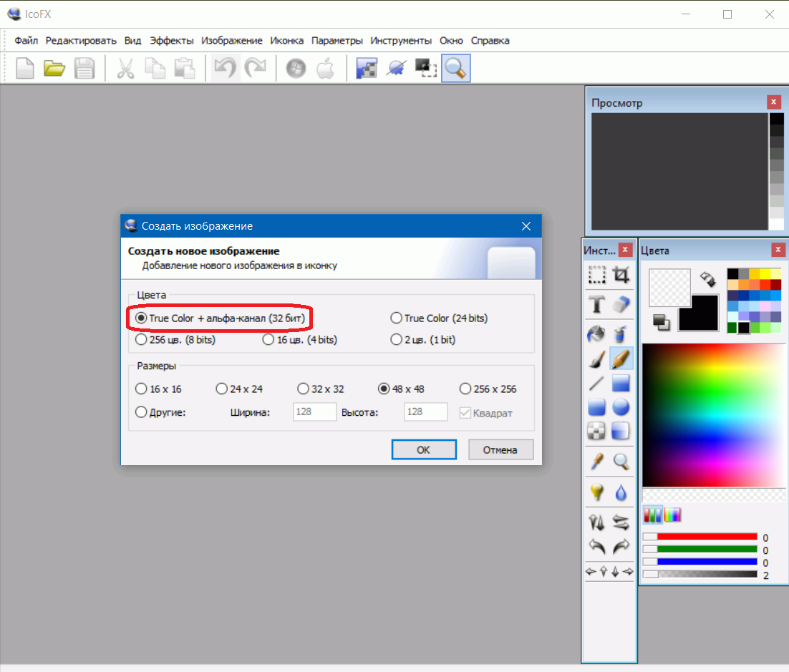789x672 pixels.
Task: Select the eyedropper color picker tool
Action: coord(597,462)
